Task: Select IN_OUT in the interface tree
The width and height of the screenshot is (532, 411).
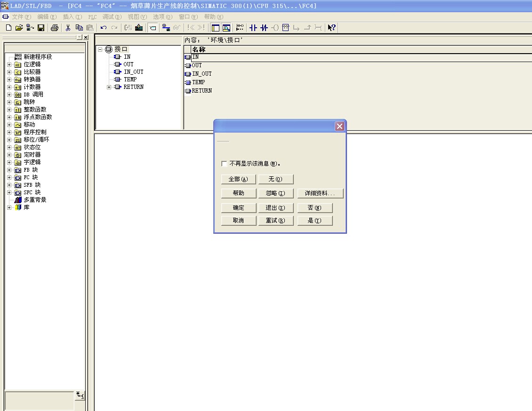Action: coord(133,72)
